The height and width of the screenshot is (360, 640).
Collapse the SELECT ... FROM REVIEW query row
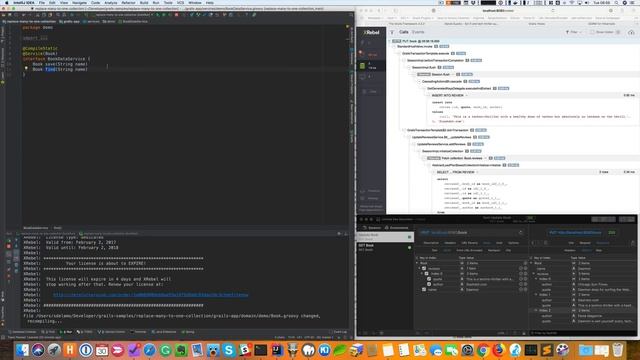pos(433,172)
